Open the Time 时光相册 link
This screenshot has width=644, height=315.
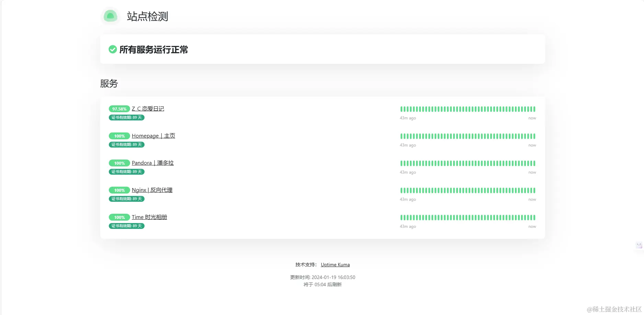tap(149, 217)
